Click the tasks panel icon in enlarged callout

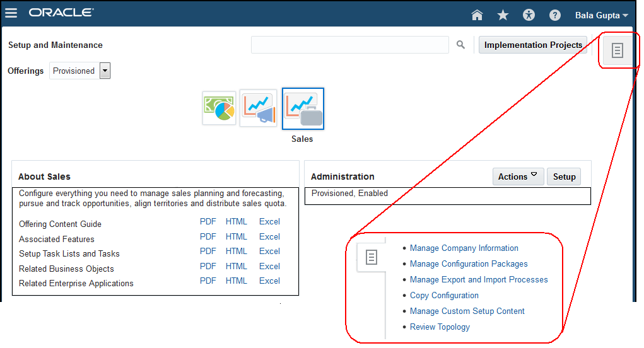coord(372,257)
